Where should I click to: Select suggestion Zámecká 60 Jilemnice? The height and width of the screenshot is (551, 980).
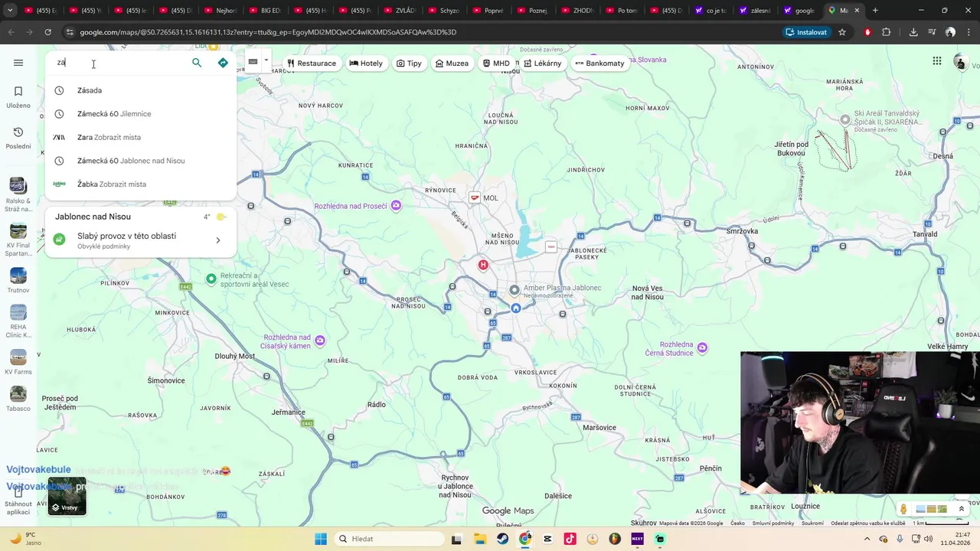point(141,114)
